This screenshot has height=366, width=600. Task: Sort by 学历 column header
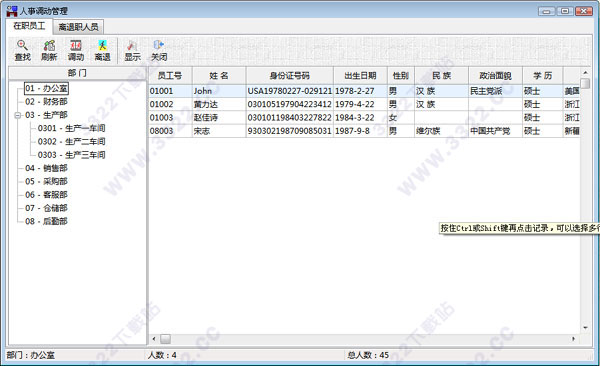tap(543, 75)
